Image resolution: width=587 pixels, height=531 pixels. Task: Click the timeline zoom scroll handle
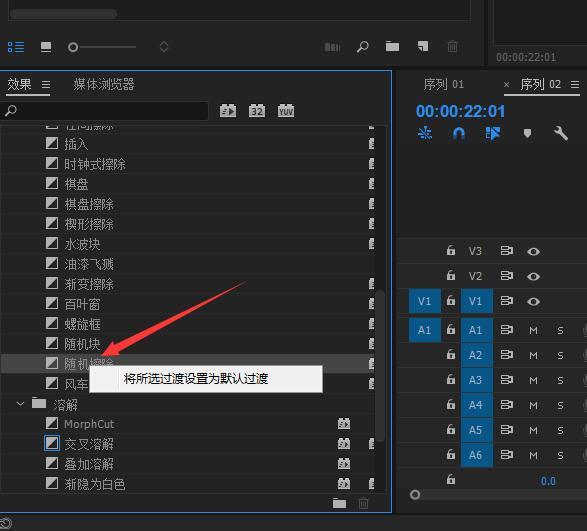[x=415, y=495]
